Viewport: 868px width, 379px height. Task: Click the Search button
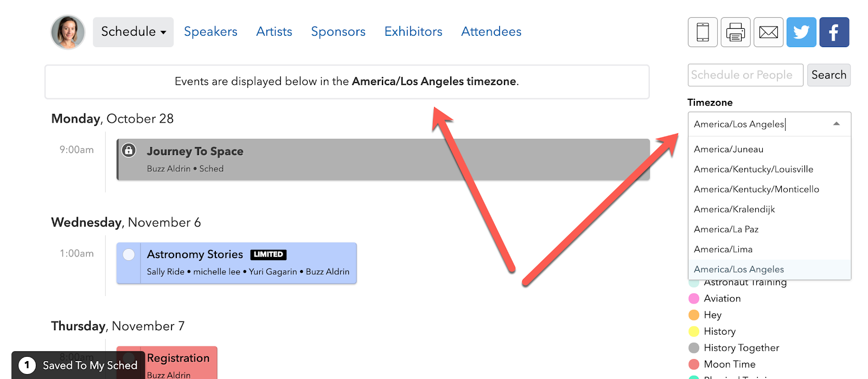coord(828,75)
